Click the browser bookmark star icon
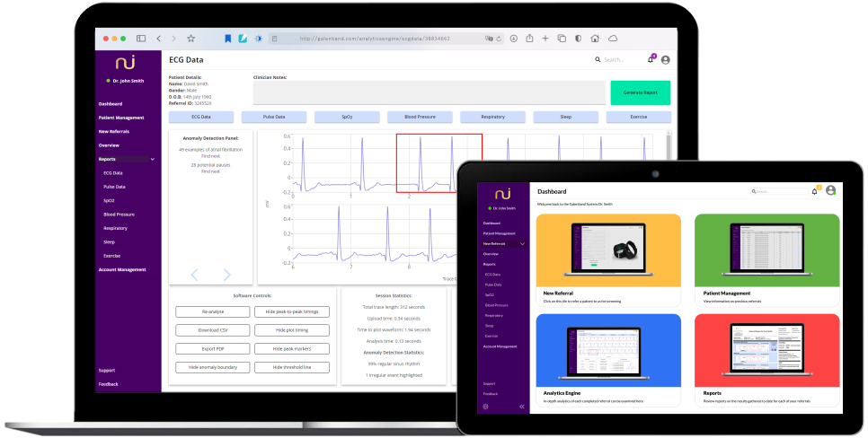 click(190, 39)
